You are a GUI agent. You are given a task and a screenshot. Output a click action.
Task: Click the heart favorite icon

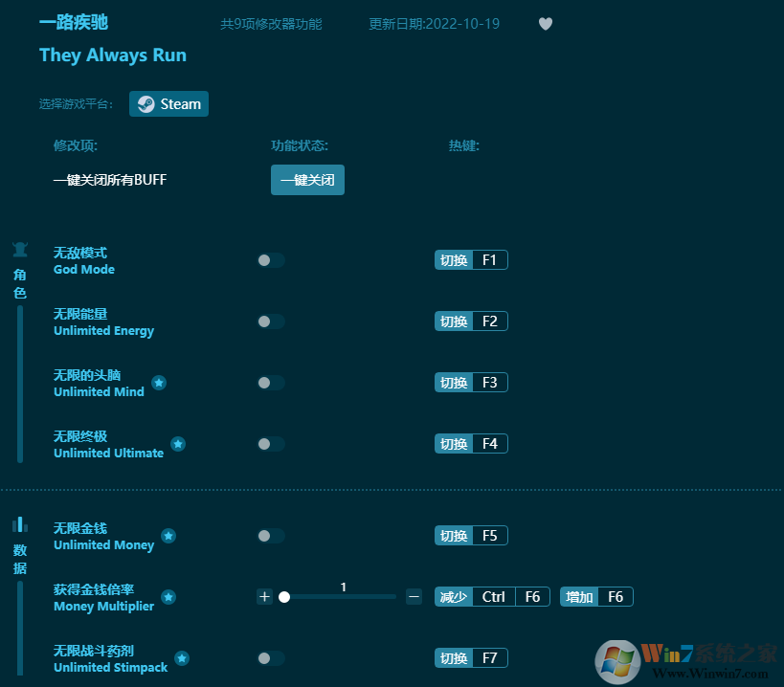(x=545, y=24)
